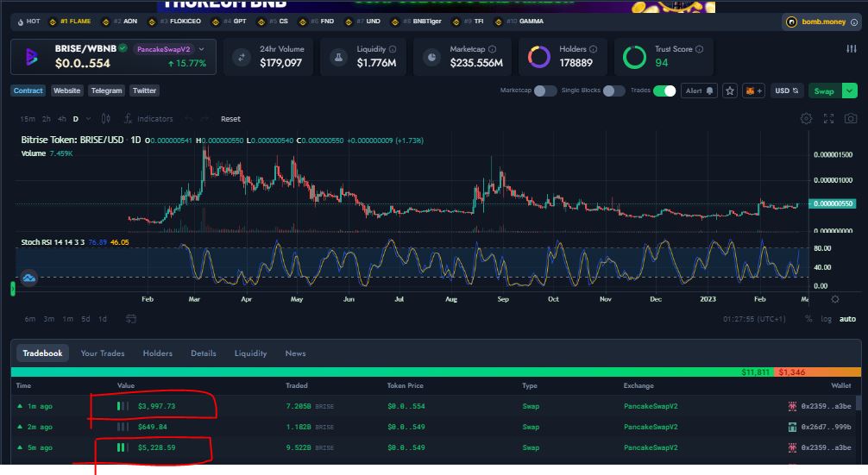The width and height of the screenshot is (868, 475).
Task: Toggle the Single Blocks switch
Action: pyautogui.click(x=613, y=91)
